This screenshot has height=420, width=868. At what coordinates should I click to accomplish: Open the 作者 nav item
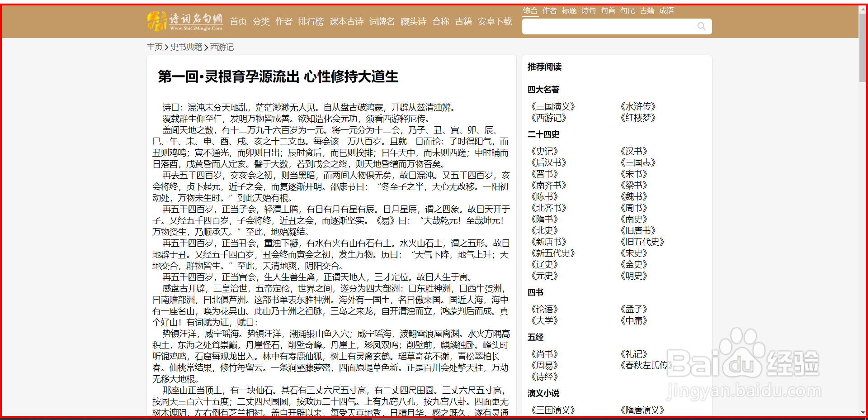(284, 21)
